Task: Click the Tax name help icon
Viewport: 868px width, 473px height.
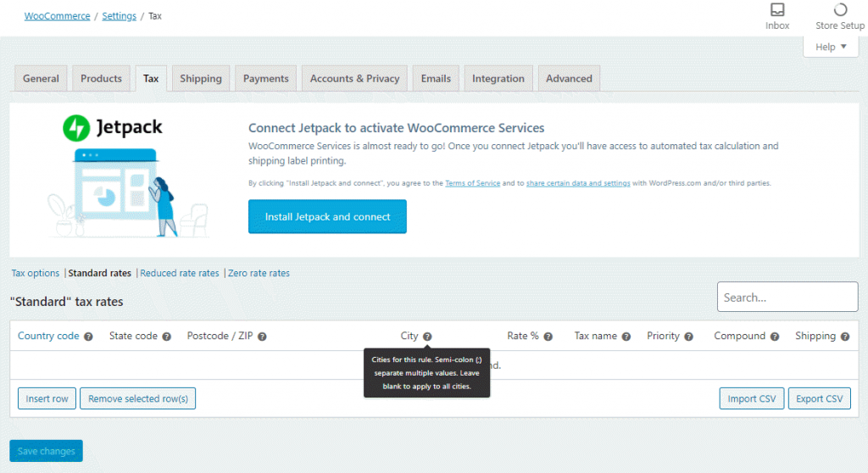Action: point(626,337)
